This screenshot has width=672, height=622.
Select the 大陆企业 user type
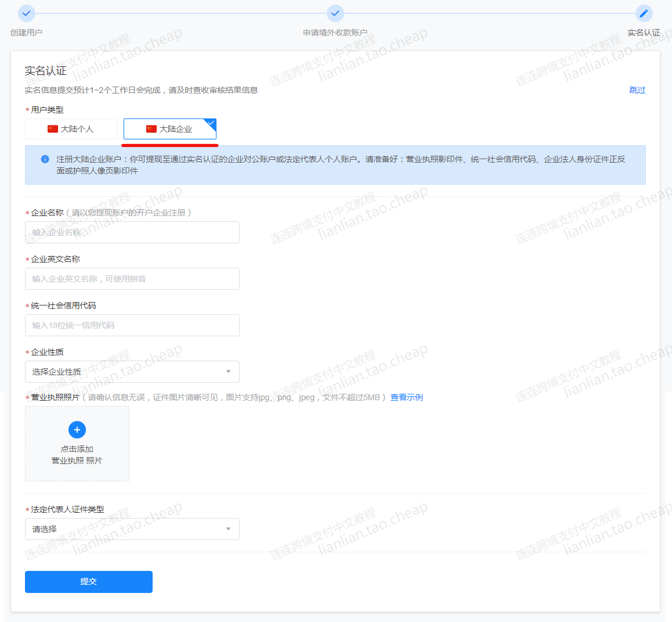(170, 129)
